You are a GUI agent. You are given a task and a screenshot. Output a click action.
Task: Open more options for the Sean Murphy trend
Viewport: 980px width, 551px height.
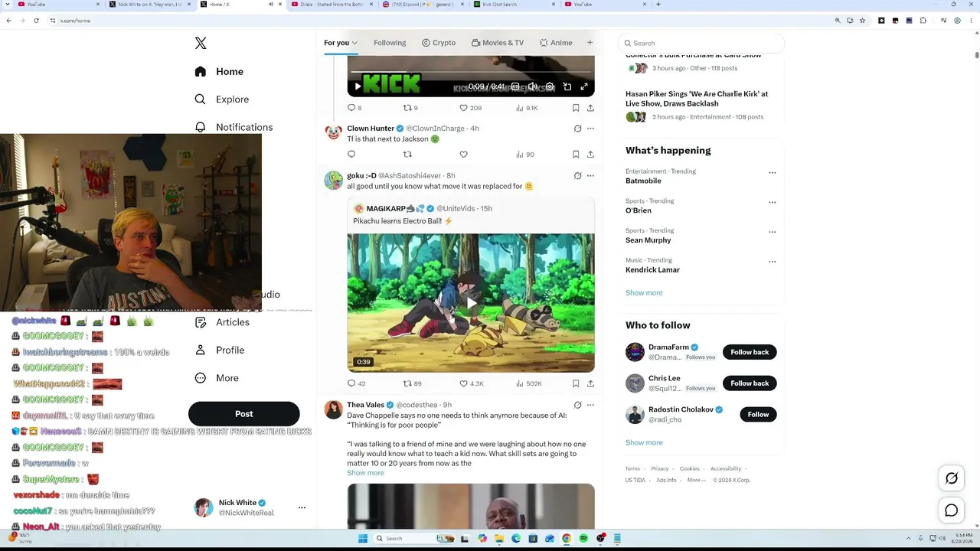(x=772, y=232)
